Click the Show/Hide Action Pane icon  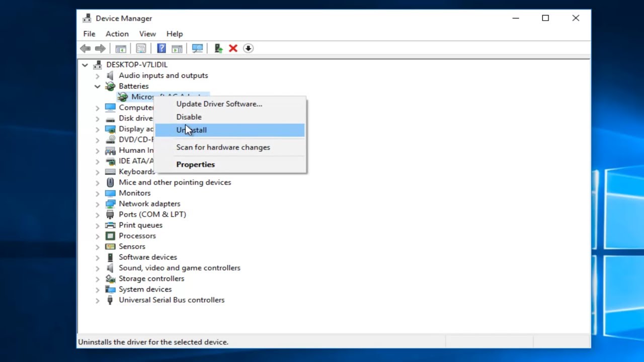point(177,48)
